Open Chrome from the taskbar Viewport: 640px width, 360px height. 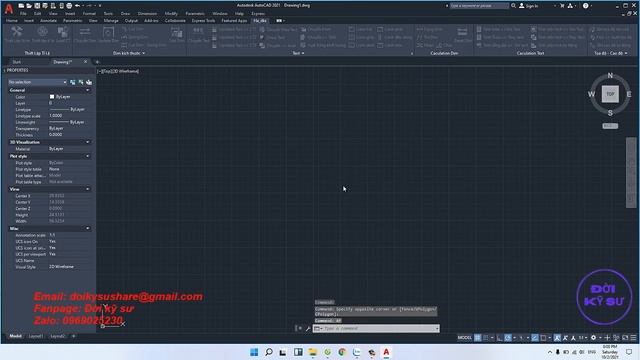pyautogui.click(x=342, y=352)
